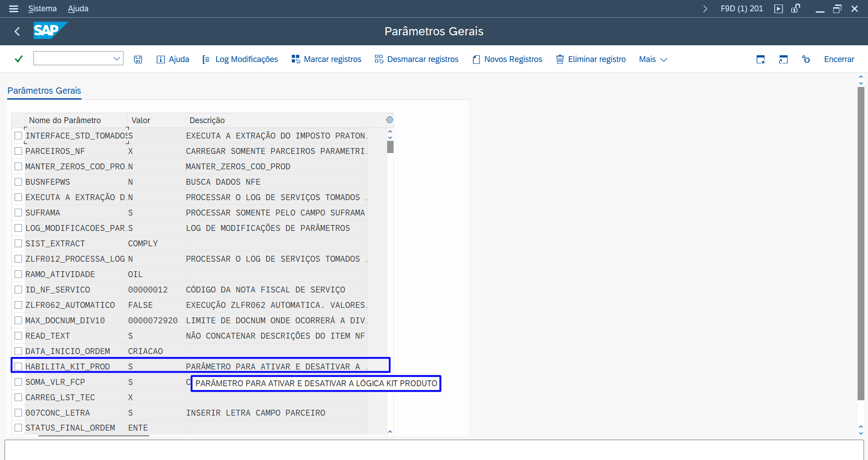Click the Valor column header
This screenshot has height=460, width=868.
point(157,120)
